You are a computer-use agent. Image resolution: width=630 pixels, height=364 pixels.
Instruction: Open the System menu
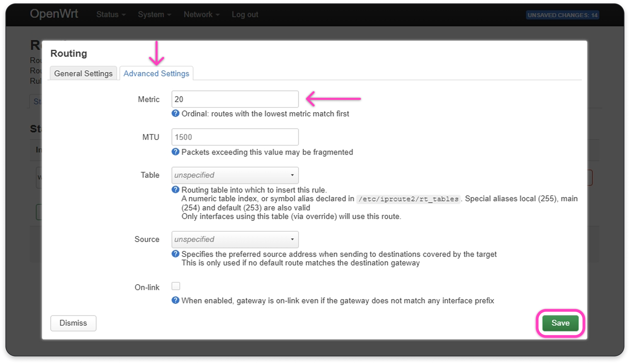[154, 14]
